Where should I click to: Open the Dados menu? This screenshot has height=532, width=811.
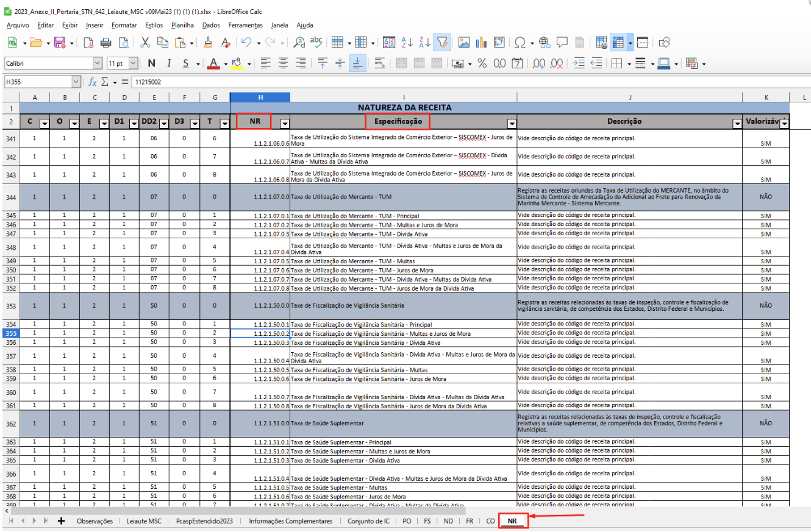(x=211, y=25)
